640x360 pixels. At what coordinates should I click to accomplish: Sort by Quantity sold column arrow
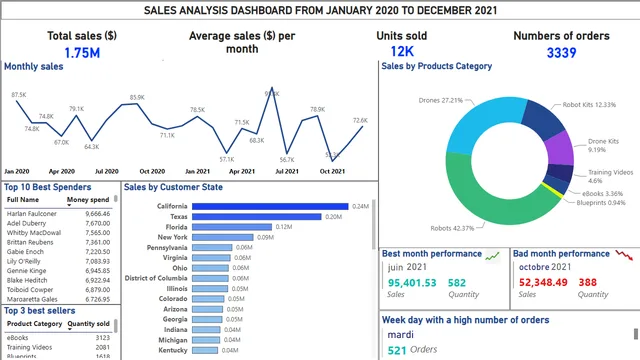pos(70,329)
